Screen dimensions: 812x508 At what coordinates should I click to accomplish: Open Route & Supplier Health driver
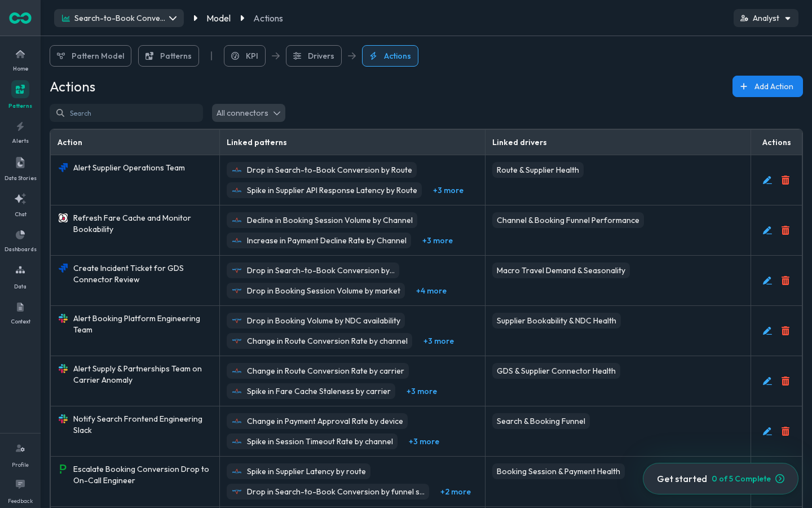tap(538, 170)
